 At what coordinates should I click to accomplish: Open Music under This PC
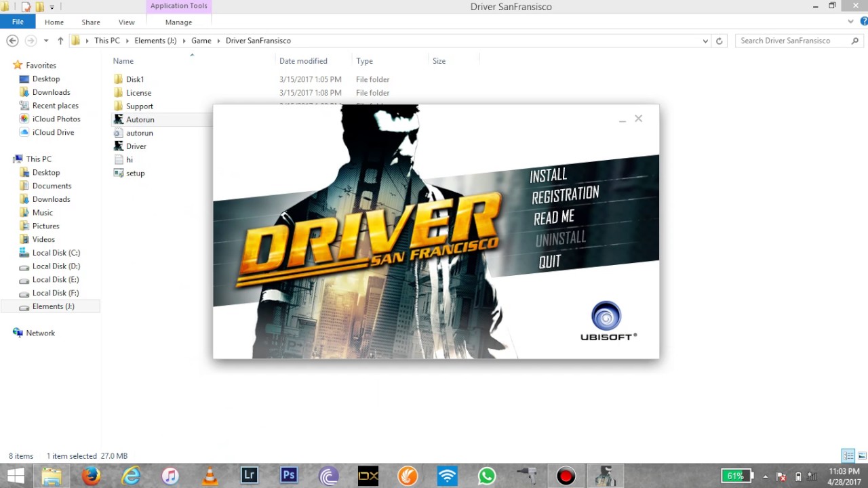(x=42, y=213)
